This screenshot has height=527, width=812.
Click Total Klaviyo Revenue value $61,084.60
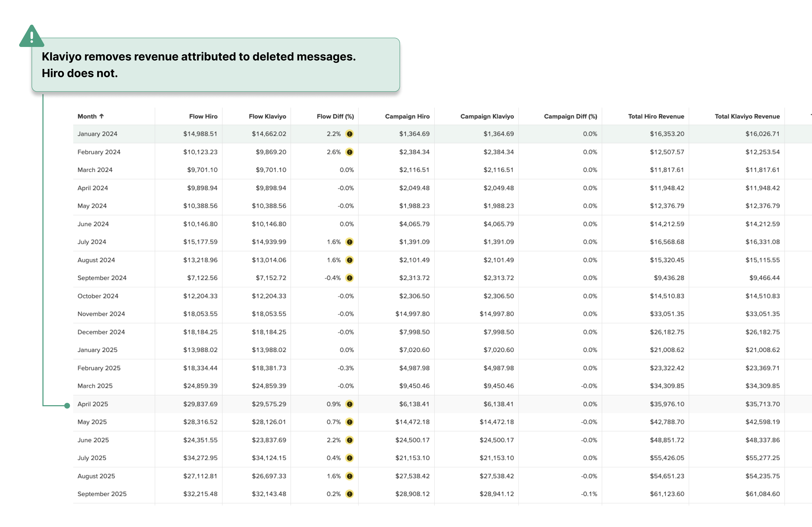click(763, 494)
